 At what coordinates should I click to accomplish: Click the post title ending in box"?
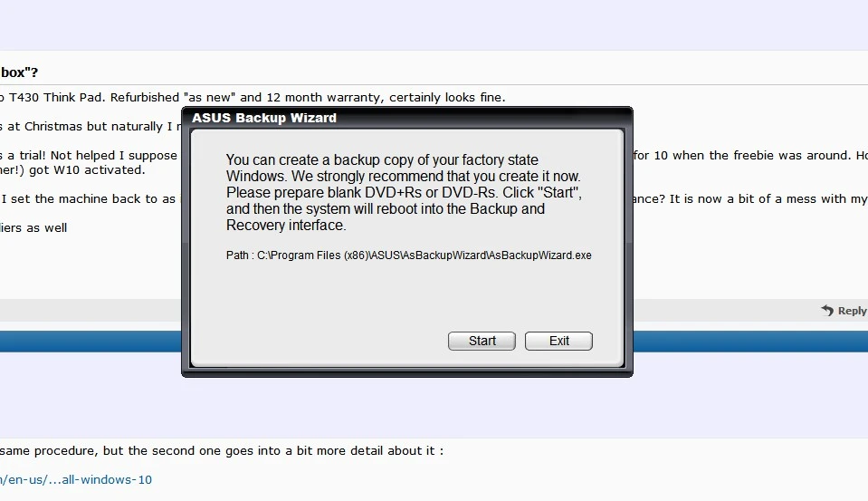[19, 72]
